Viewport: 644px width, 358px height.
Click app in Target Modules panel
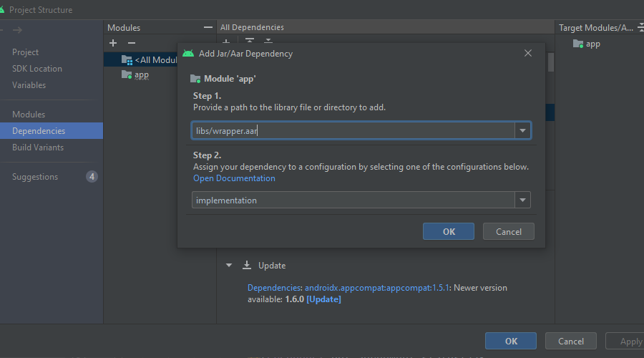click(592, 44)
